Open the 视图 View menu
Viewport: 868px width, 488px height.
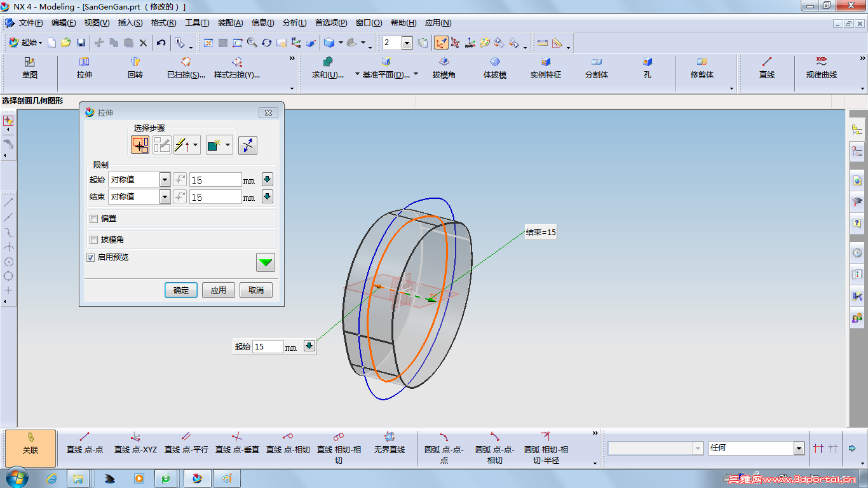coord(97,23)
